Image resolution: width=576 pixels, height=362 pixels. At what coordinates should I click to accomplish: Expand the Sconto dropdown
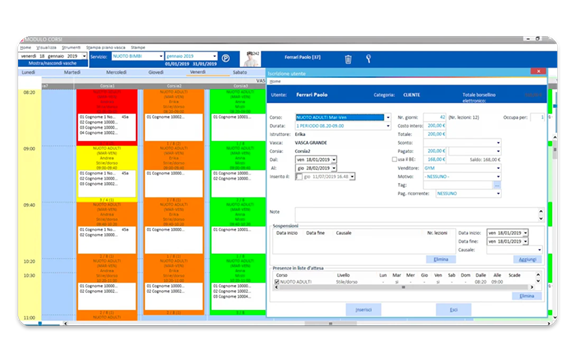pos(498,143)
